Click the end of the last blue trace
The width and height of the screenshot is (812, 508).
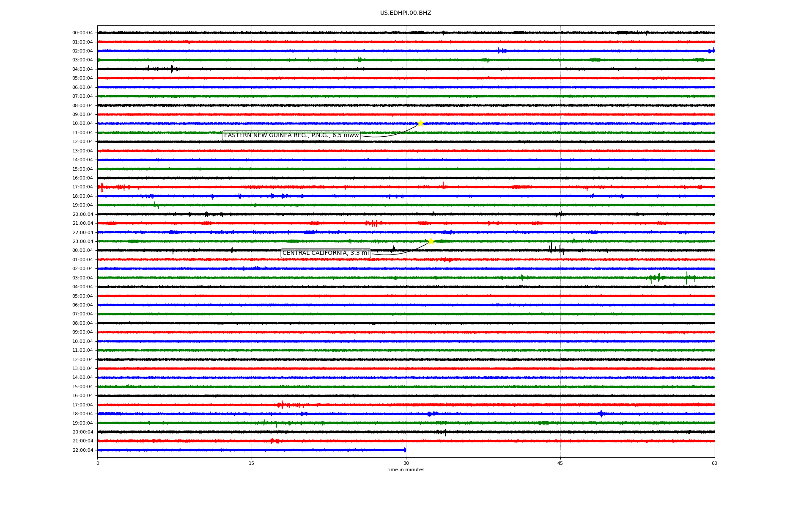405,450
